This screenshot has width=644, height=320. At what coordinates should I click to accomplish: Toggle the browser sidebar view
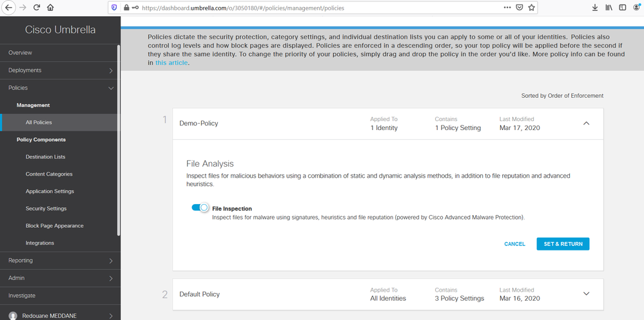[623, 7]
